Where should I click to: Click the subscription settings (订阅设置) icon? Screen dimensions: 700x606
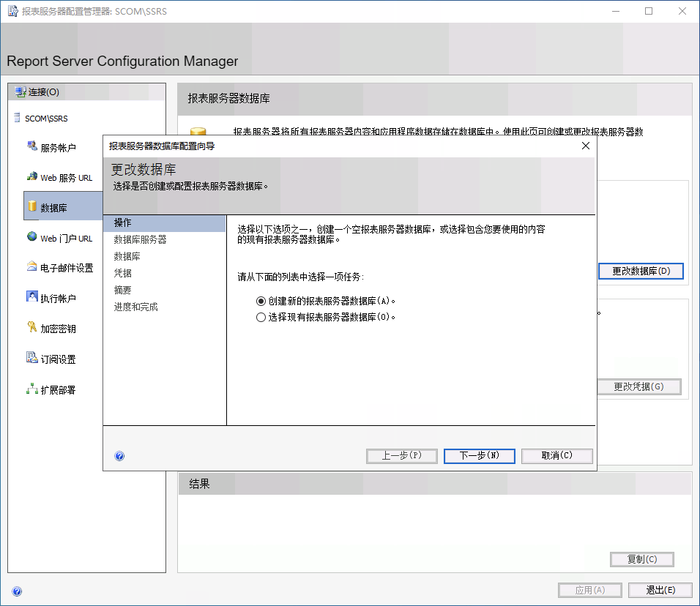pyautogui.click(x=31, y=359)
